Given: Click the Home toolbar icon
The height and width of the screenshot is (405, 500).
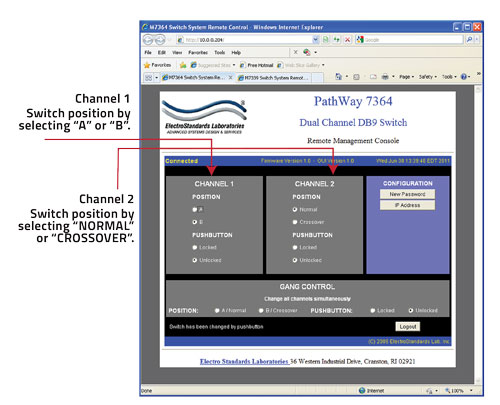Looking at the screenshot, I should (338, 77).
